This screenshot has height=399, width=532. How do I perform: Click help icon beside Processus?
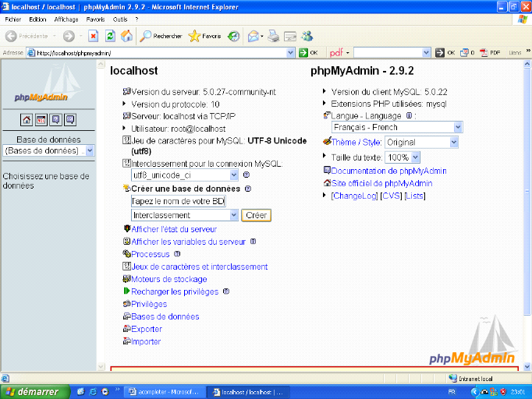point(177,254)
